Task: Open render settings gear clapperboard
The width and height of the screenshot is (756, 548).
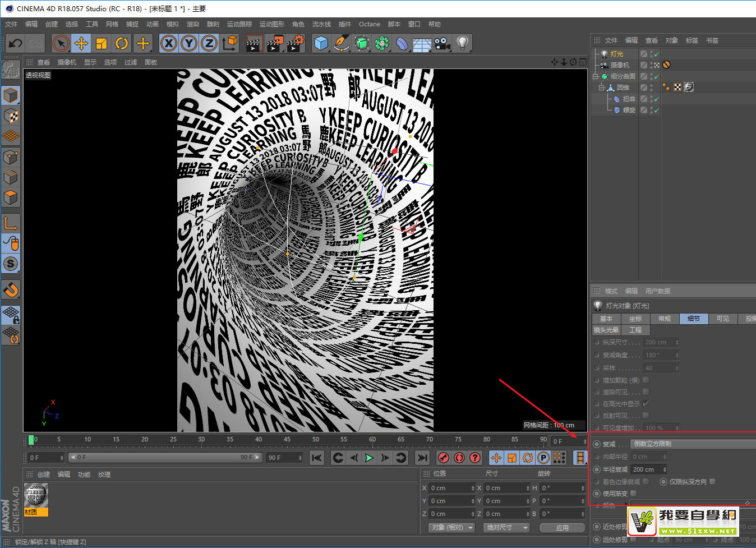Action: coord(295,43)
